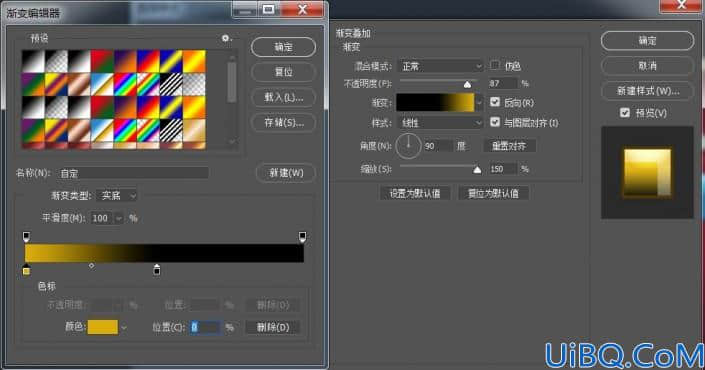The height and width of the screenshot is (370, 705).
Task: Confirm with 确定 in the layer style dialog
Action: (x=647, y=41)
